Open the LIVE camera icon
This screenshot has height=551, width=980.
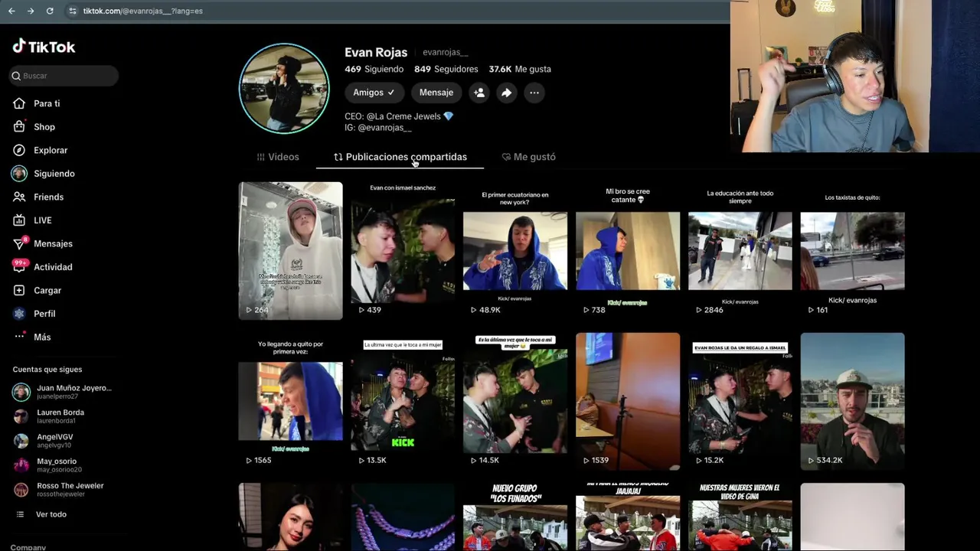click(x=19, y=220)
